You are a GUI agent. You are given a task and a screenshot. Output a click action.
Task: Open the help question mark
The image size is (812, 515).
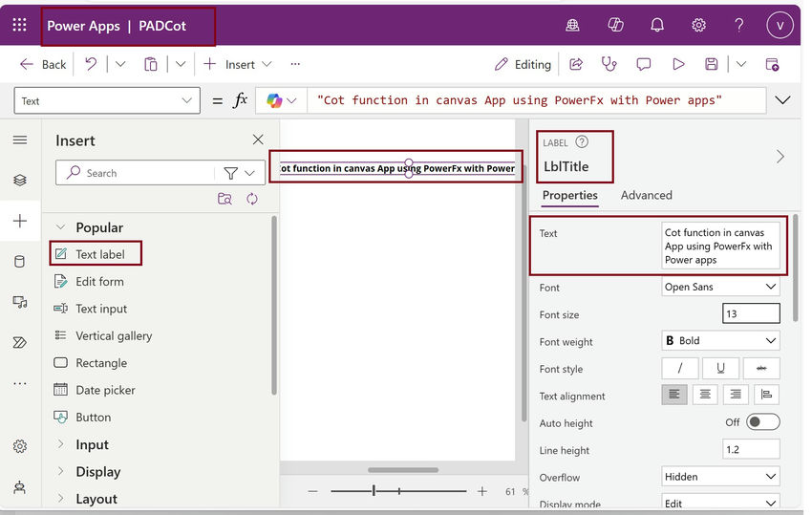(739, 25)
